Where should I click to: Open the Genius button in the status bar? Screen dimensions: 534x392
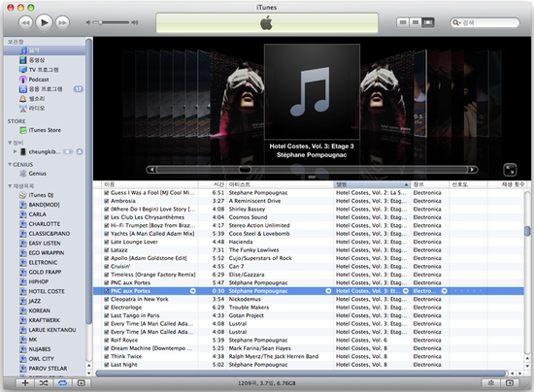490,383
